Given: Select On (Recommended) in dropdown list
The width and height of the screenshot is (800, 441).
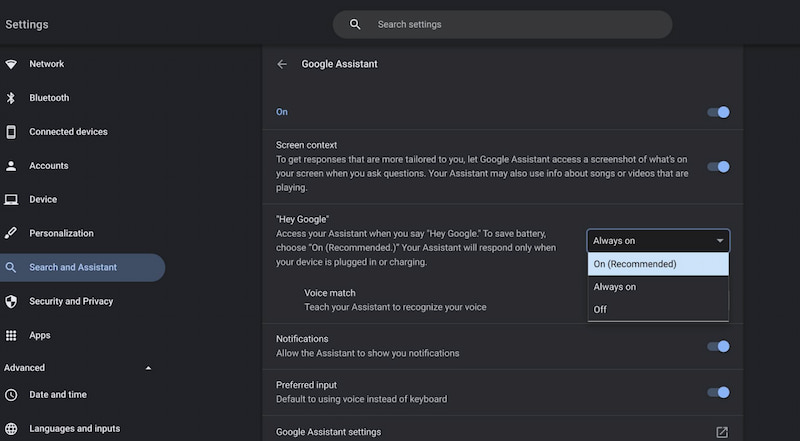Looking at the screenshot, I should point(658,264).
